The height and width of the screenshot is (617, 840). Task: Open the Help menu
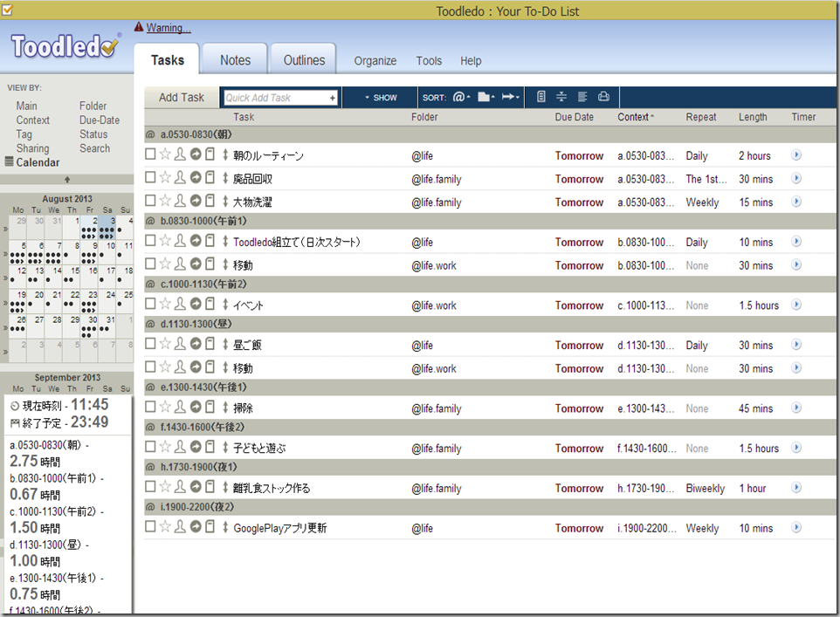click(471, 60)
